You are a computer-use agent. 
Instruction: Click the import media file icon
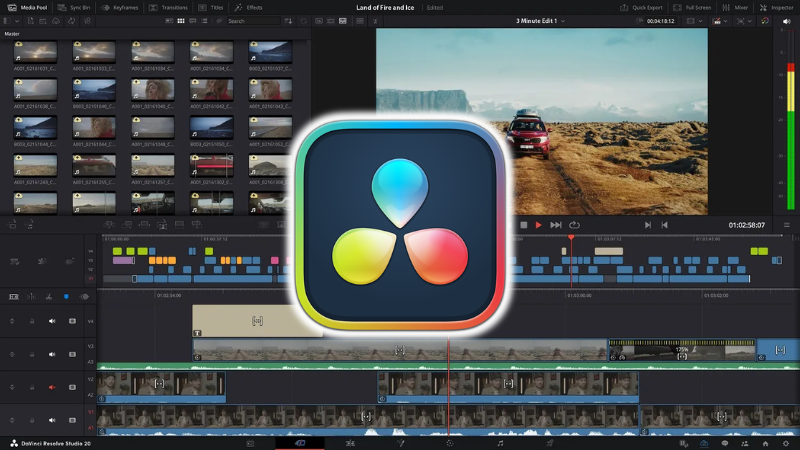pyautogui.click(x=31, y=21)
